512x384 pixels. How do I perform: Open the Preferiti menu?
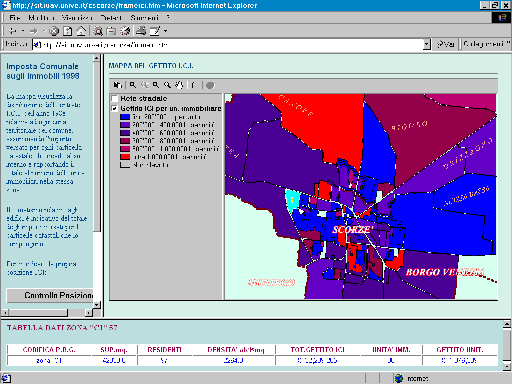111,18
